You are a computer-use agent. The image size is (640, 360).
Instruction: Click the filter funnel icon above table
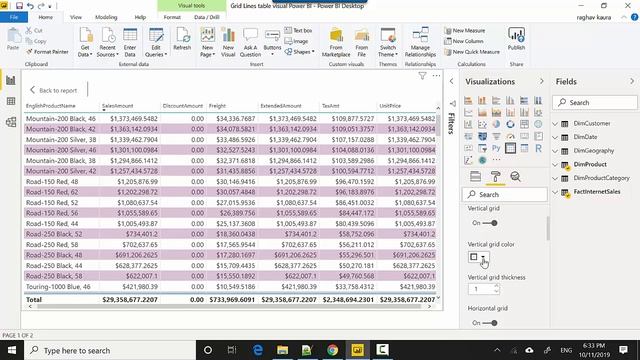[x=422, y=76]
